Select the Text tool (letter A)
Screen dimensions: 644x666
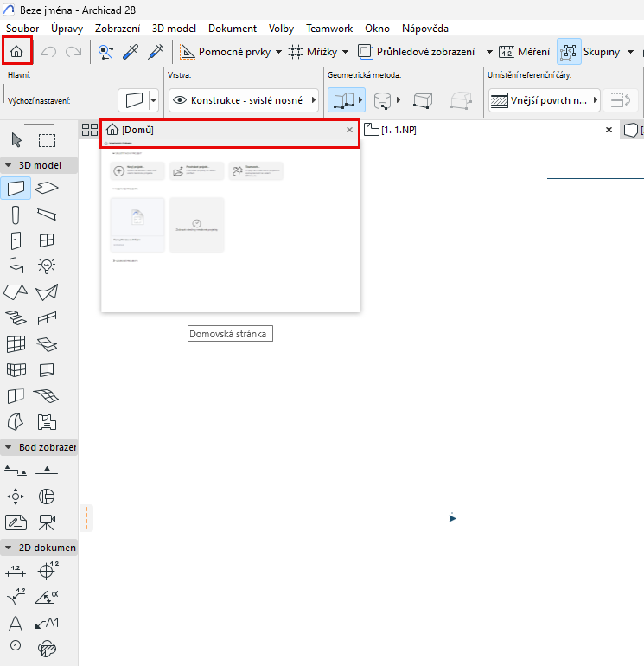[x=16, y=624]
